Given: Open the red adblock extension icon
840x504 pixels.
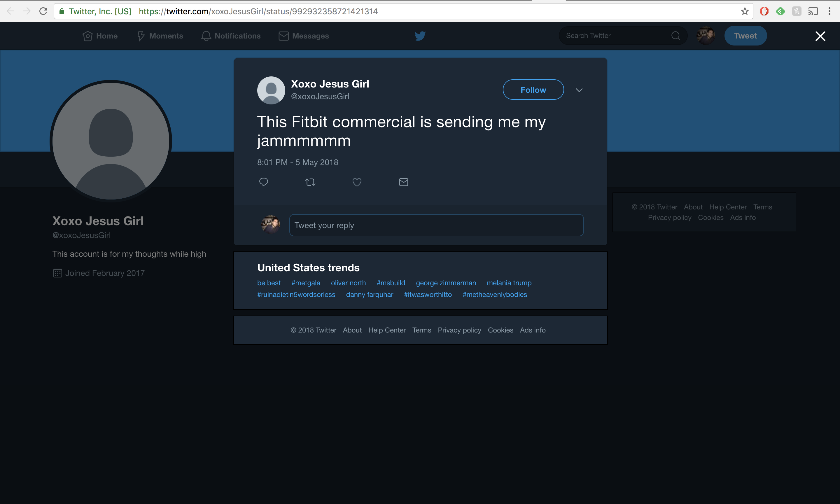Looking at the screenshot, I should click(764, 11).
